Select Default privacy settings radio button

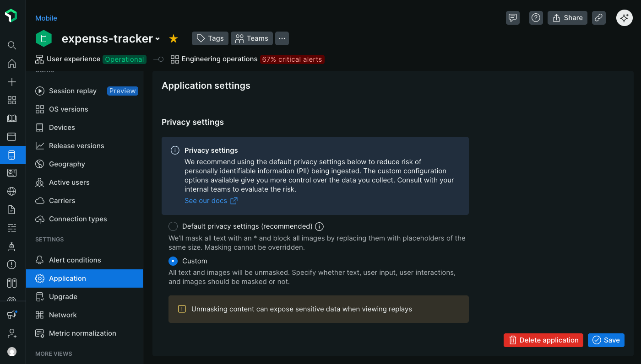click(x=173, y=226)
